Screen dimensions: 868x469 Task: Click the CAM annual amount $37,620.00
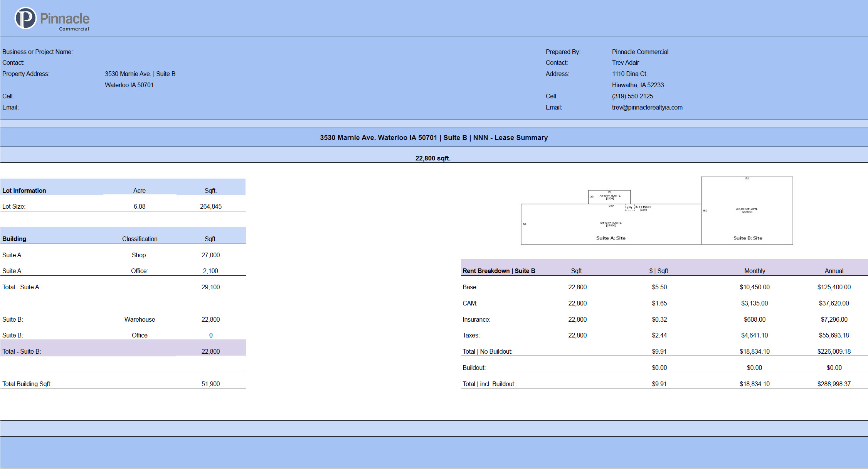834,303
